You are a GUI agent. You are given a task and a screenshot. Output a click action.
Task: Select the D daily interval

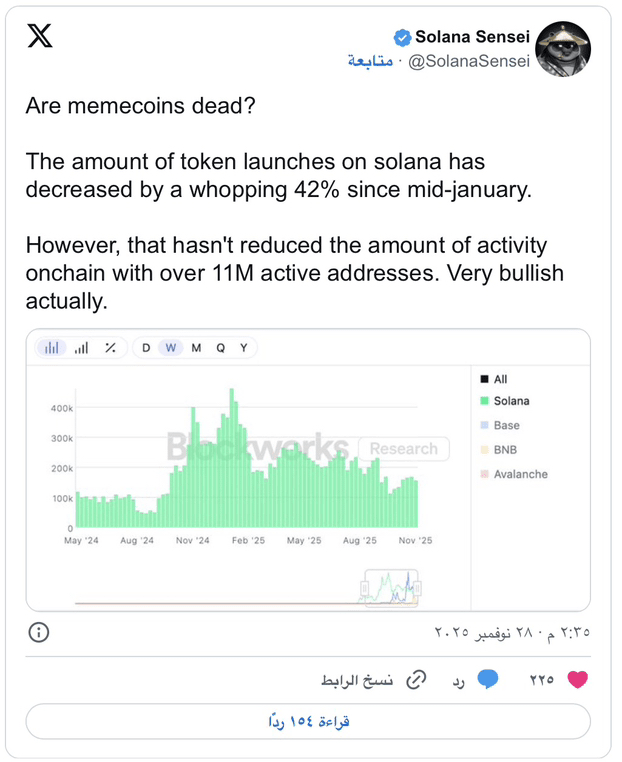(146, 348)
